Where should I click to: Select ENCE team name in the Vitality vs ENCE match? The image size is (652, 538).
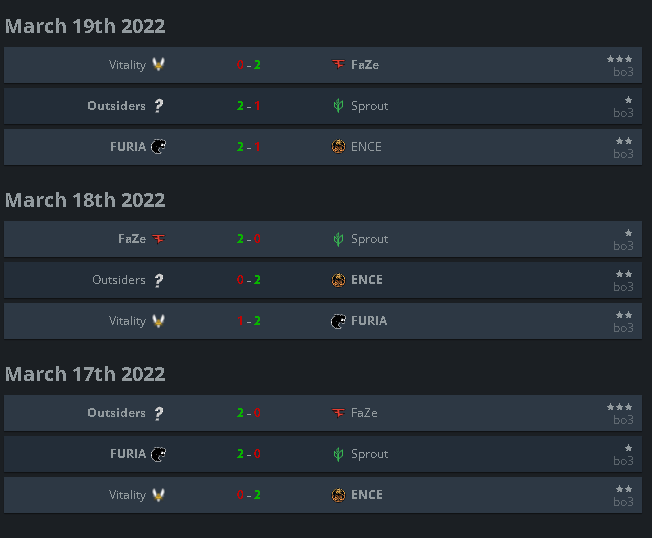[367, 495]
